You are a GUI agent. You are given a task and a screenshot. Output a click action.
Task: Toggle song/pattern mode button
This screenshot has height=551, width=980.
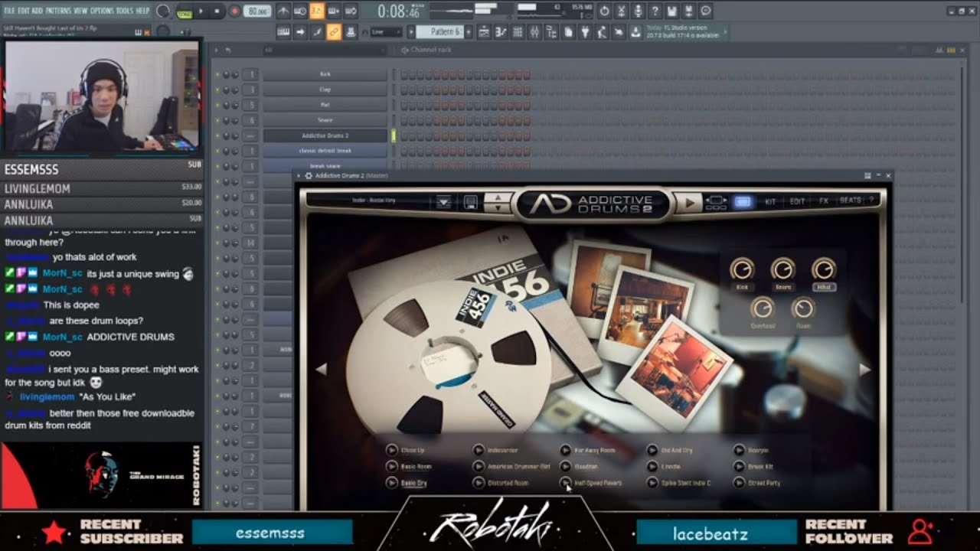pyautogui.click(x=184, y=11)
